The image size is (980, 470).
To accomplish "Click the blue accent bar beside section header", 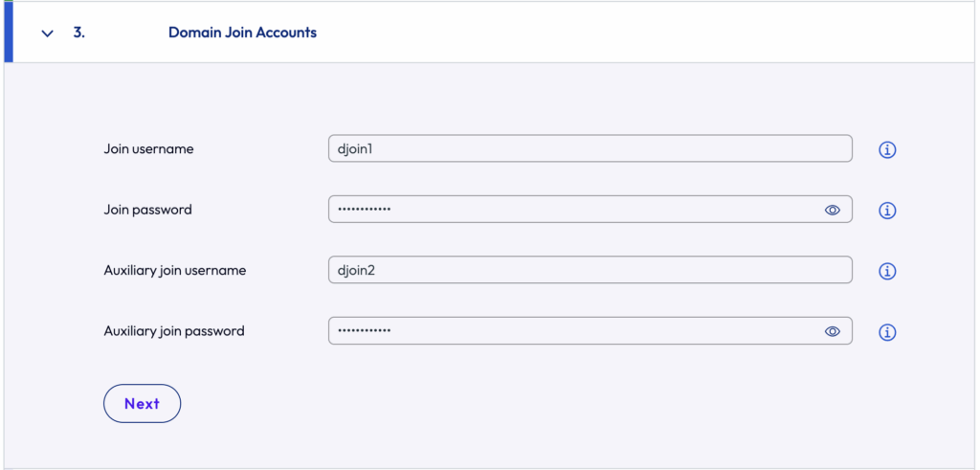I will point(8,33).
